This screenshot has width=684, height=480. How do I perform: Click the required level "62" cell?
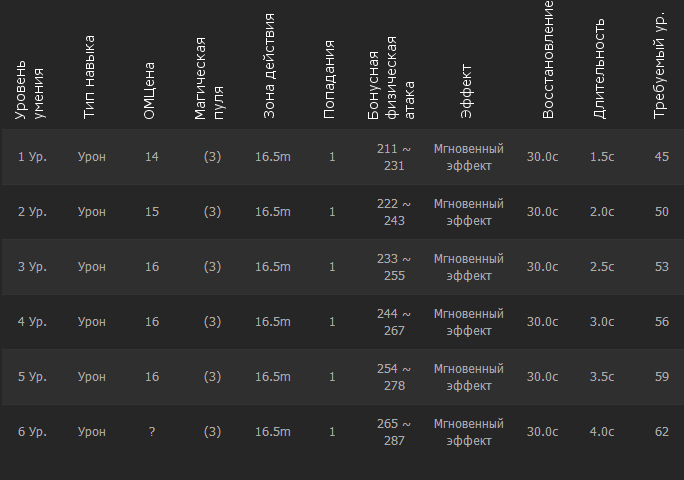661,432
